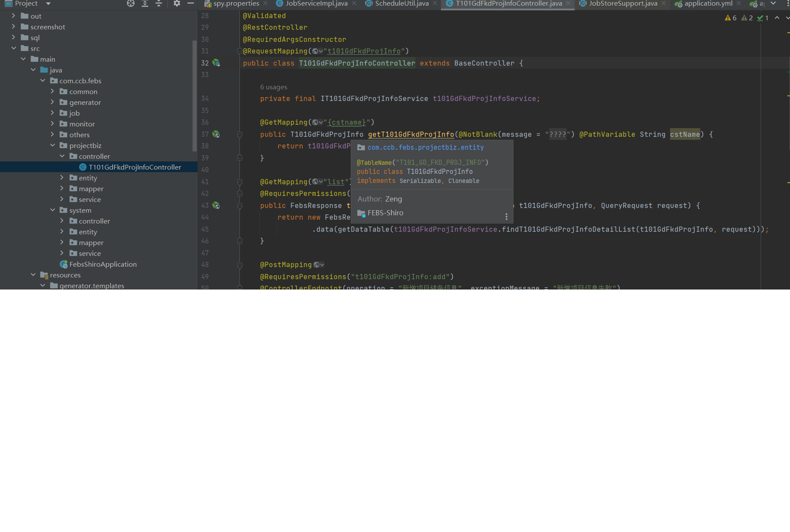Select the entity package under projectbiz
The width and height of the screenshot is (790, 532).
pos(88,178)
